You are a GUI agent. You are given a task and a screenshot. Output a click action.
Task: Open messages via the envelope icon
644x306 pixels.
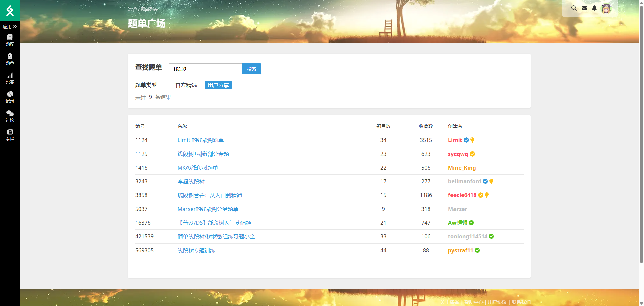[584, 8]
